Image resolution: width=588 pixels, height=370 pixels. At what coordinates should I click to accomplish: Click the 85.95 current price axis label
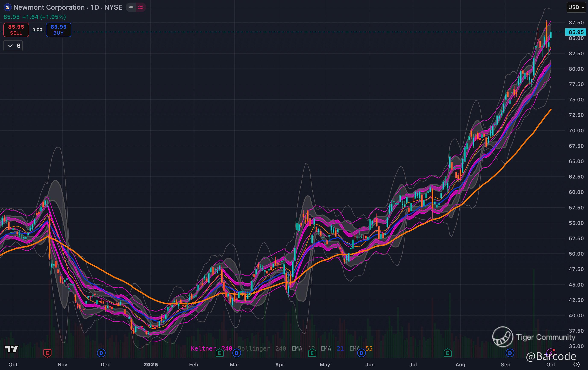click(x=576, y=32)
